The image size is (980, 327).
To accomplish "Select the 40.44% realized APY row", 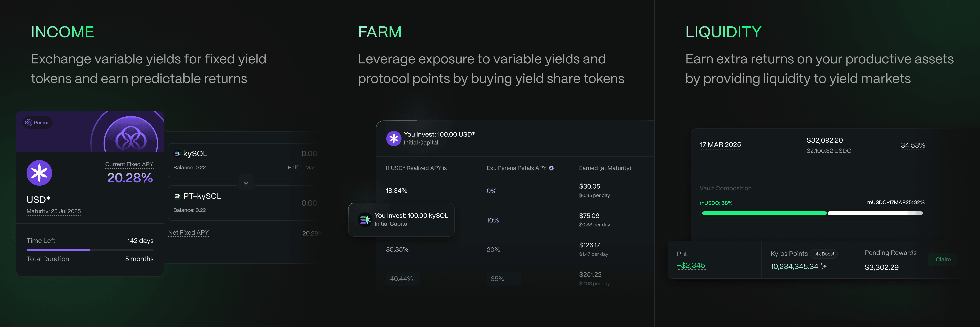I will (x=401, y=279).
